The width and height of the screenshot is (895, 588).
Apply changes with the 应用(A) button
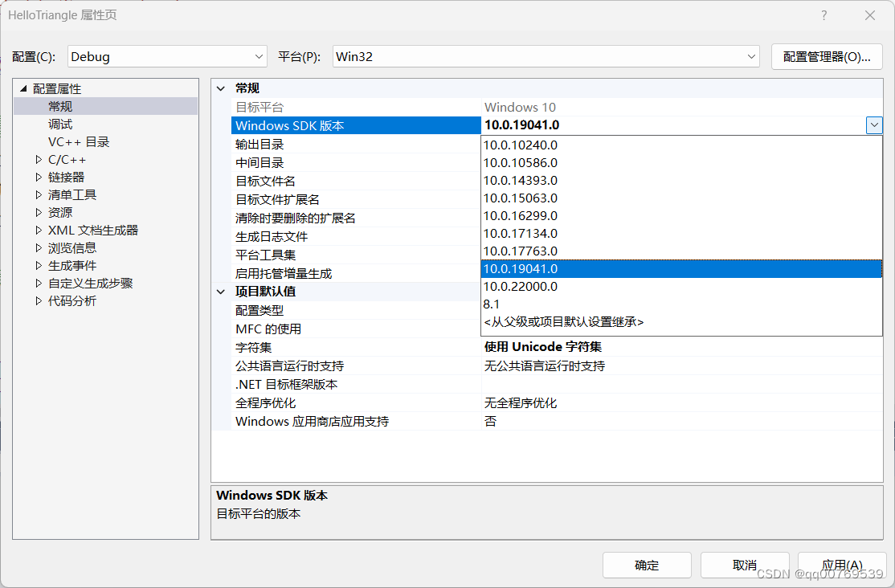(842, 565)
